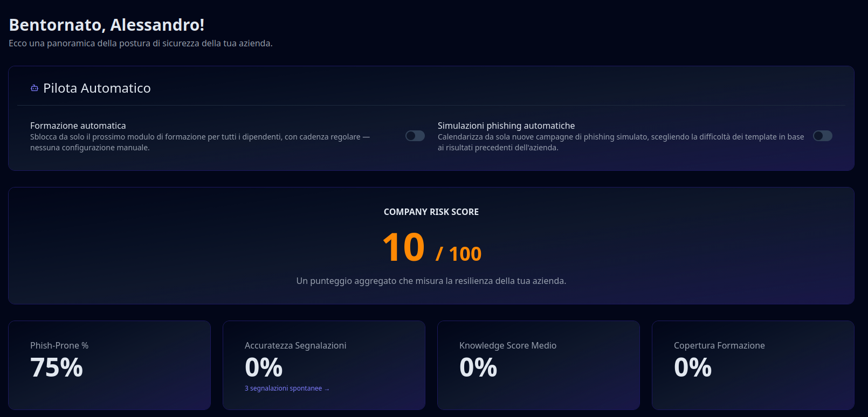The width and height of the screenshot is (868, 417).
Task: Click the Pilota Automatico heading
Action: tap(97, 88)
